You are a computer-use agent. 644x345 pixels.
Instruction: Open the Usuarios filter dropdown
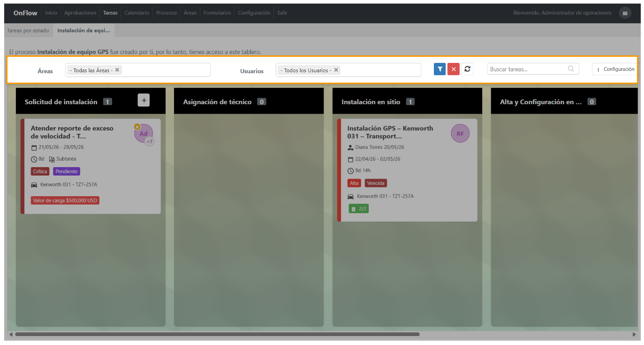click(349, 70)
